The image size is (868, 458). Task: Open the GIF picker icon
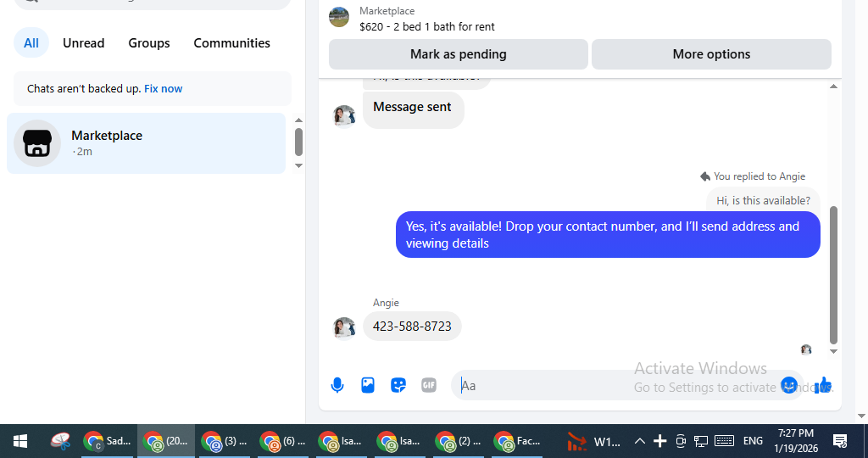pos(428,385)
